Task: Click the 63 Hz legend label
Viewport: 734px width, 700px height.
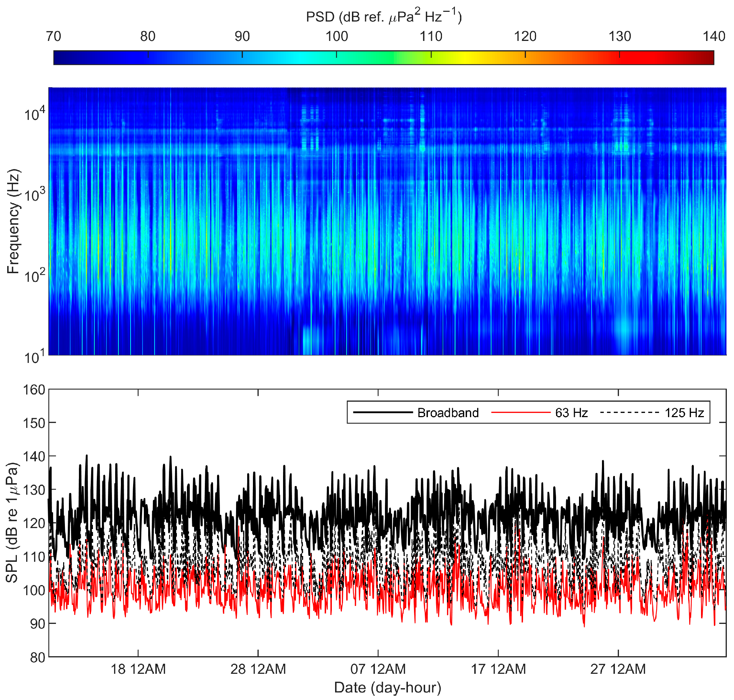Action: pyautogui.click(x=571, y=413)
